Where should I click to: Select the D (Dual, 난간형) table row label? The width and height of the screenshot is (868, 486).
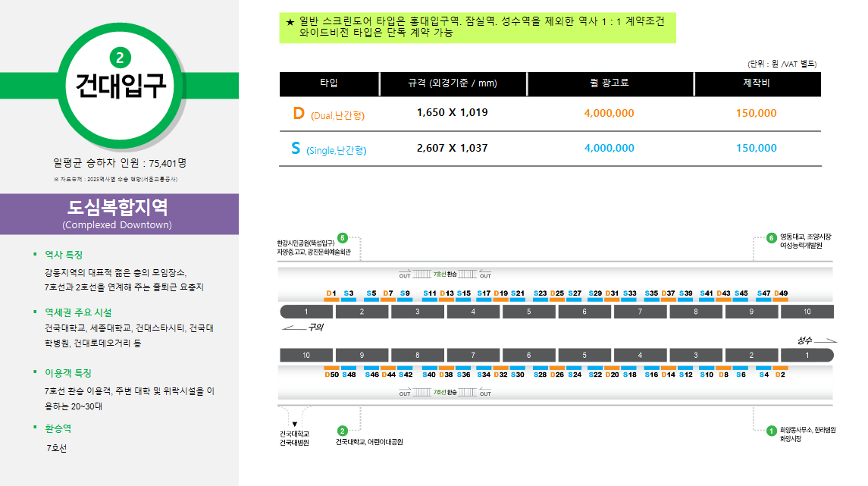click(x=328, y=114)
